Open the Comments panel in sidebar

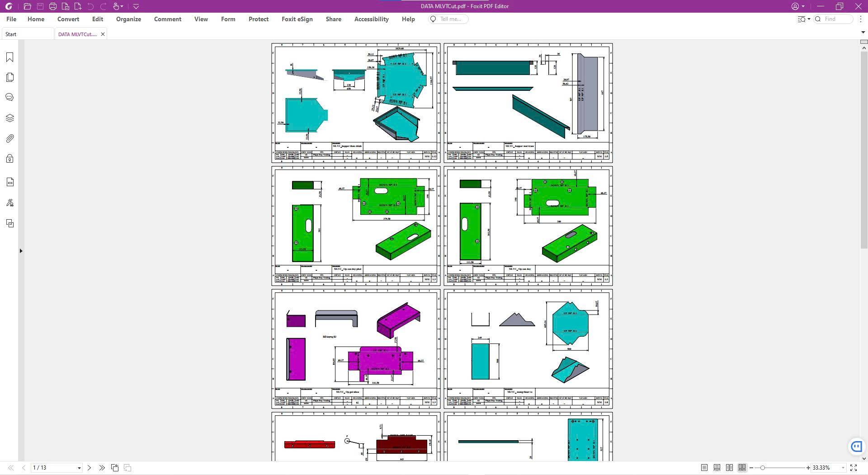(9, 97)
